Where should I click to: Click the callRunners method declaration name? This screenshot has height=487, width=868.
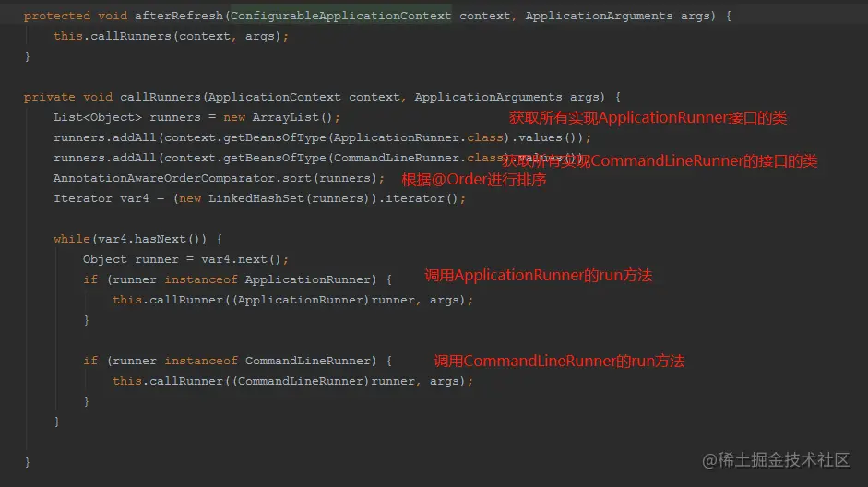click(161, 97)
